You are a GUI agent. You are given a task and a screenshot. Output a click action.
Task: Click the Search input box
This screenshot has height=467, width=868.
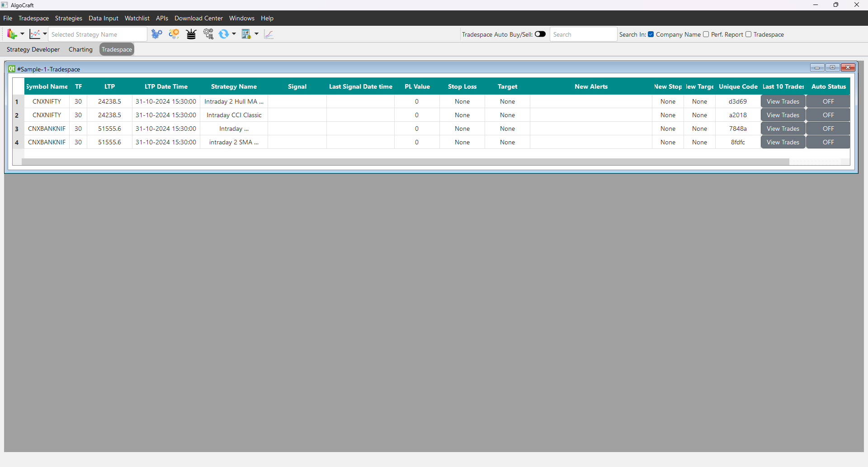[583, 34]
